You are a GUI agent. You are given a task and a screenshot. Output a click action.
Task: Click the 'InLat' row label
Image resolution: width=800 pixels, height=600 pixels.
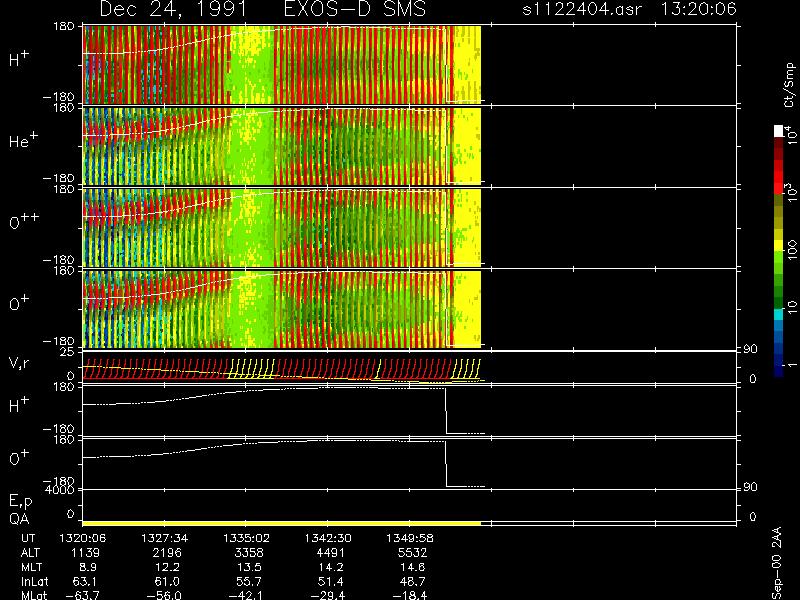click(x=34, y=581)
